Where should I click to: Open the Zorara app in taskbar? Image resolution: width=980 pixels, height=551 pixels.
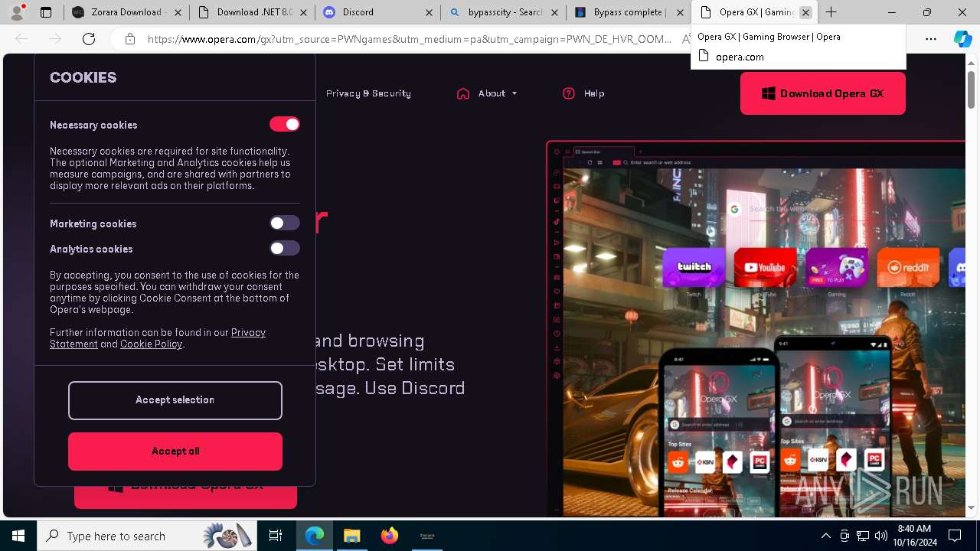(x=427, y=536)
